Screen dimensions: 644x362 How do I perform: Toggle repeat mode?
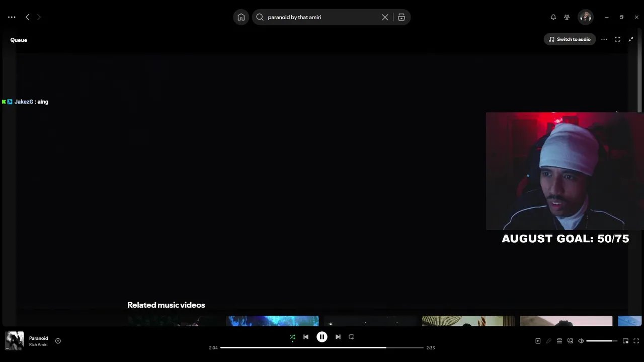coord(352,337)
